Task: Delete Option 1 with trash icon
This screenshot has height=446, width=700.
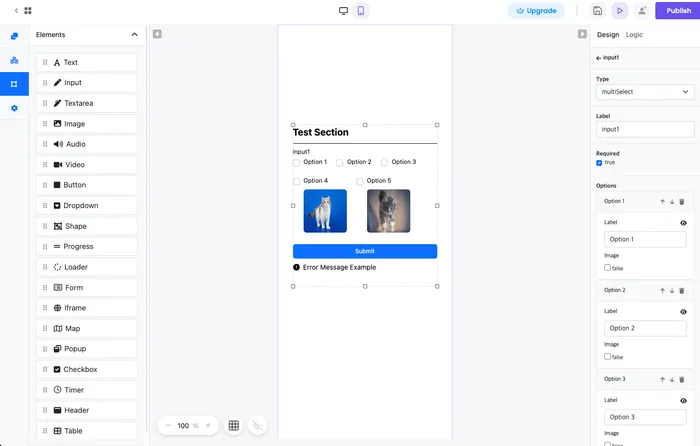Action: [x=682, y=202]
